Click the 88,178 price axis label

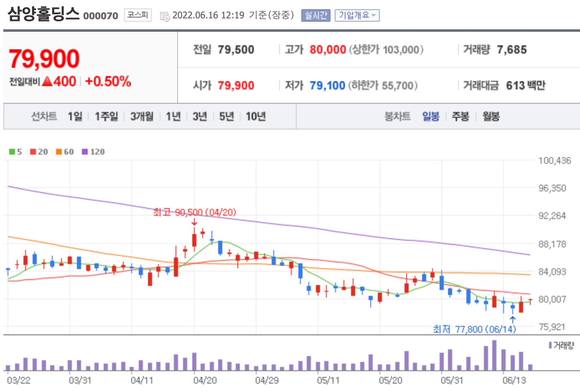552,244
